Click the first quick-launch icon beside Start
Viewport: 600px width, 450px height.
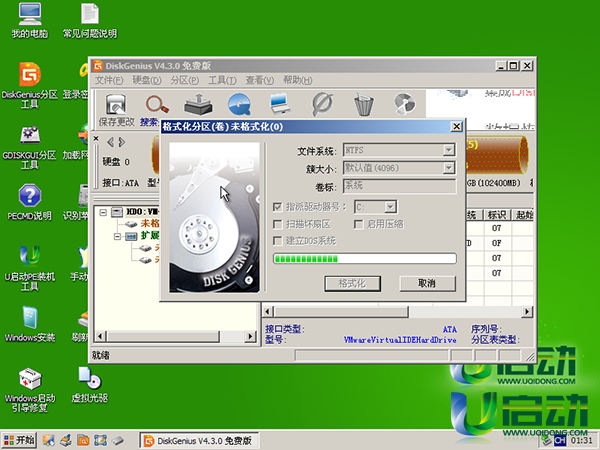[x=49, y=440]
